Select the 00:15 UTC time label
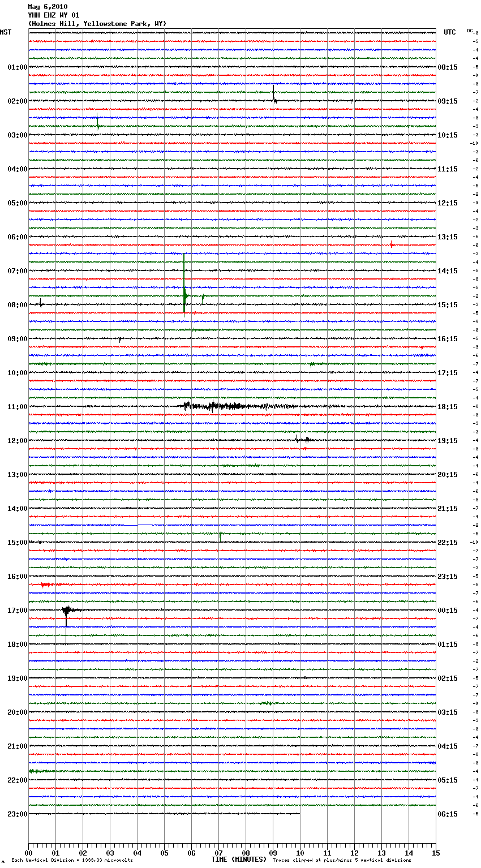481x868 pixels. tap(448, 611)
